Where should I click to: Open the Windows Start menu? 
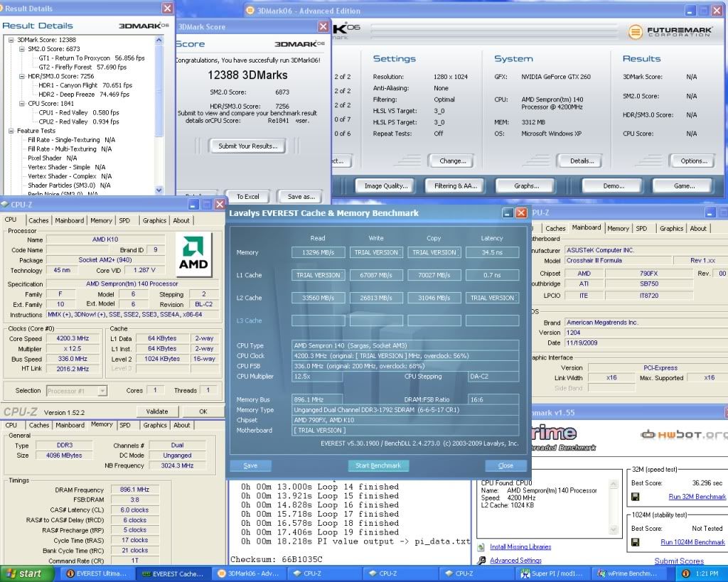[23, 573]
